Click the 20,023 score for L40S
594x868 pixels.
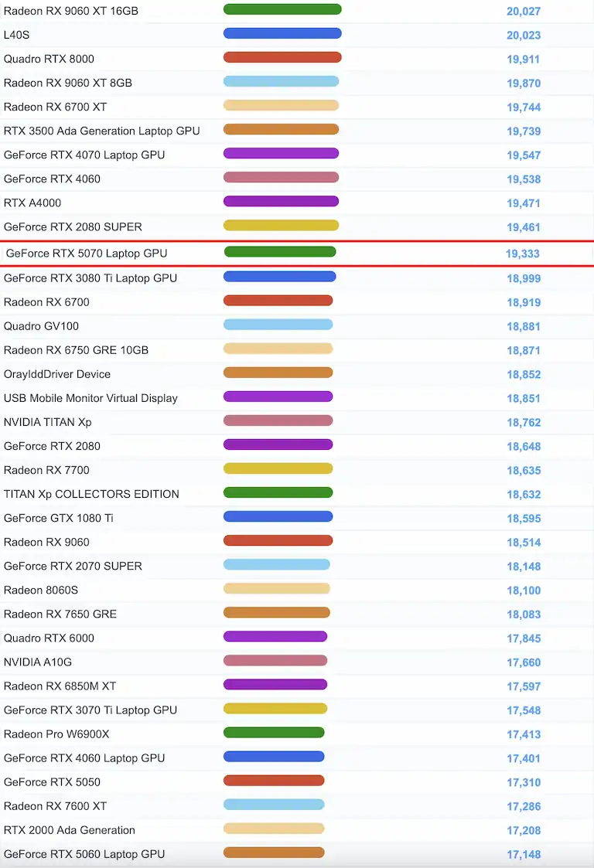(x=524, y=36)
